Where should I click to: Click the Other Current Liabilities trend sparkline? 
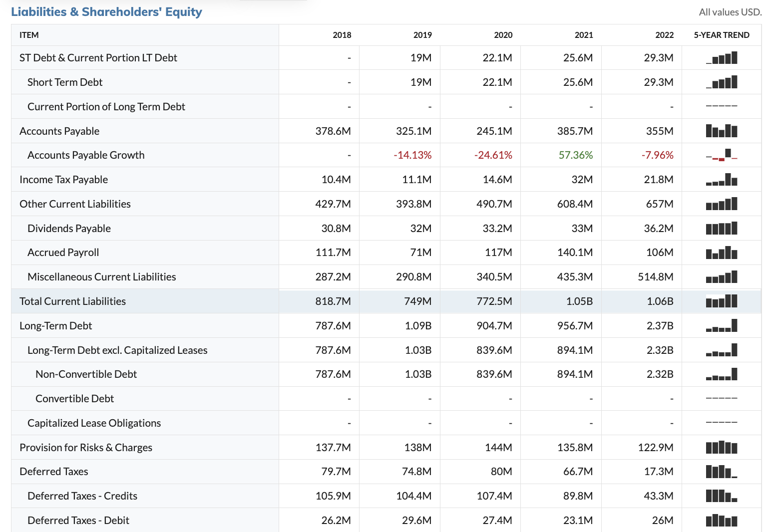click(722, 204)
